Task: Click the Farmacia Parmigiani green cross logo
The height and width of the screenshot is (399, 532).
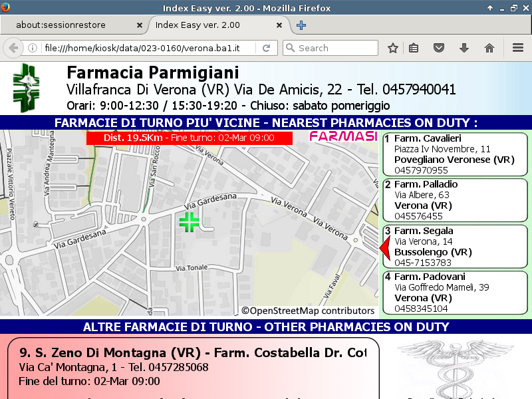Action: tap(26, 88)
